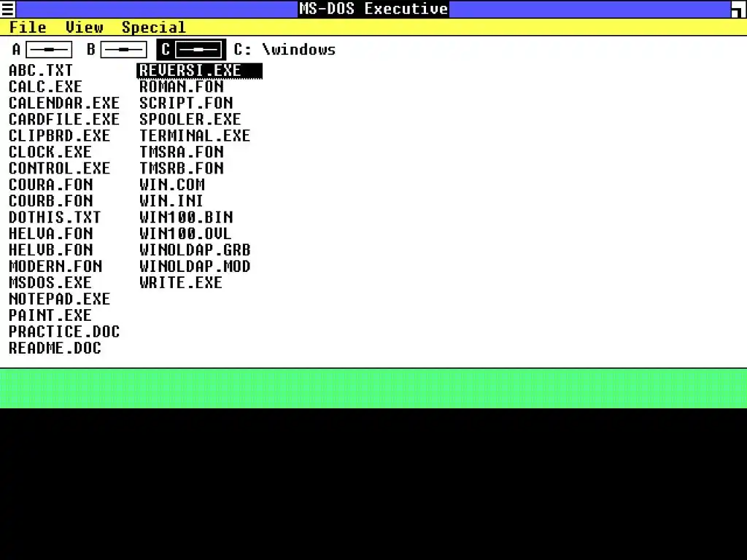This screenshot has height=560, width=747.
Task: Select MSDOS.EXE file
Action: (x=50, y=282)
